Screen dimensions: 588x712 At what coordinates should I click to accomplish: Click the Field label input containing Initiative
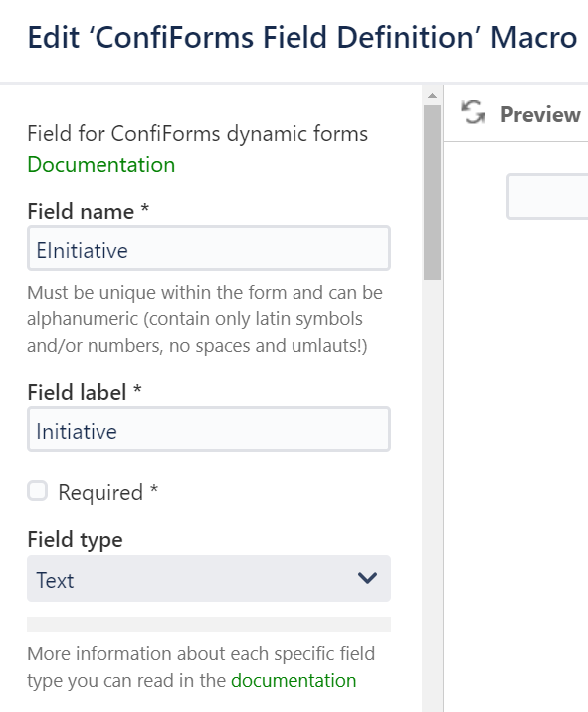click(x=209, y=430)
